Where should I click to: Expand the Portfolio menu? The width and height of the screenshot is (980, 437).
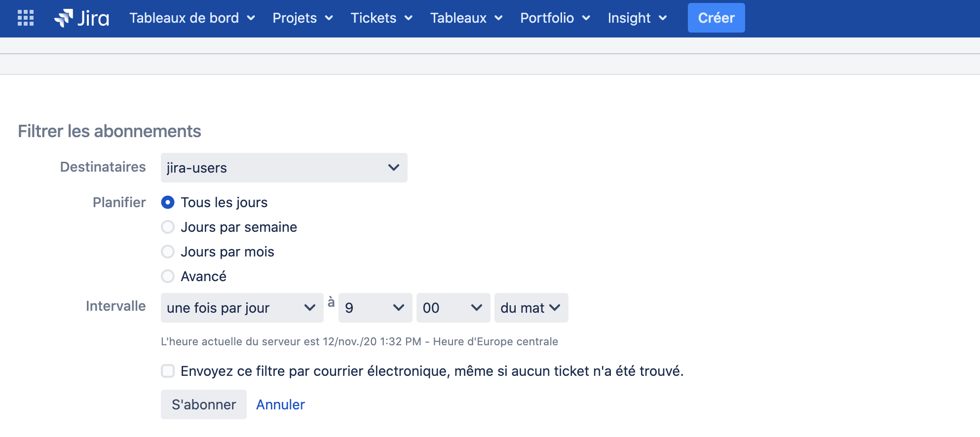click(x=555, y=18)
